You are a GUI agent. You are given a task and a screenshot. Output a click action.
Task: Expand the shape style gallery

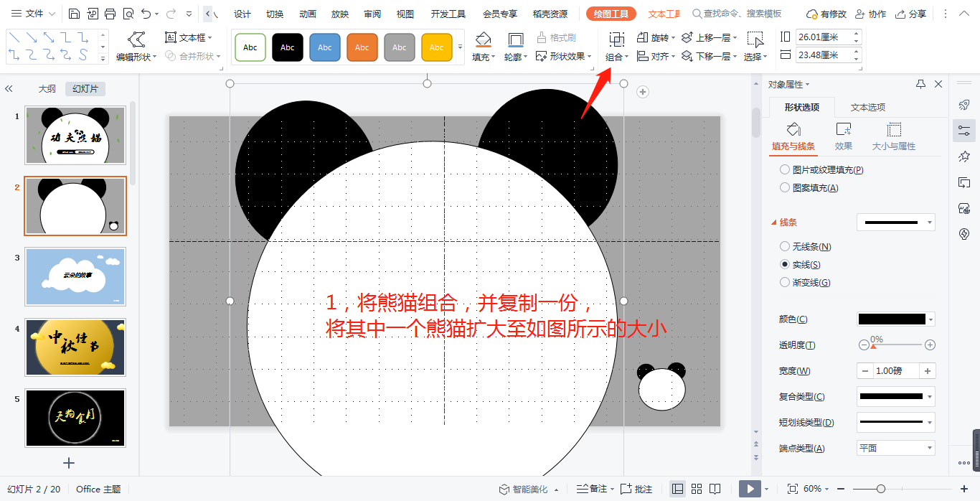click(x=460, y=47)
